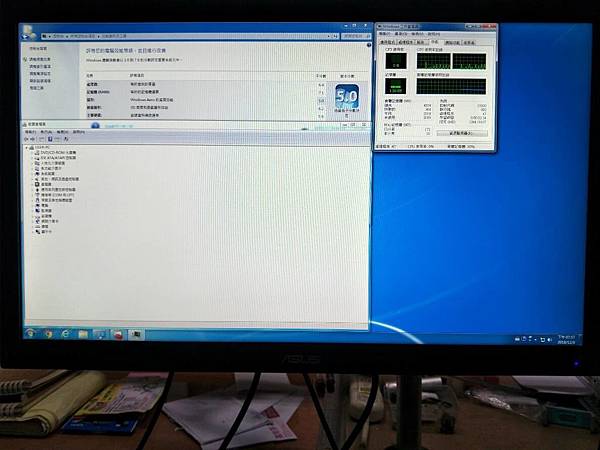
Task: Open address bar dropdown arrow in performance window
Action: click(x=328, y=36)
